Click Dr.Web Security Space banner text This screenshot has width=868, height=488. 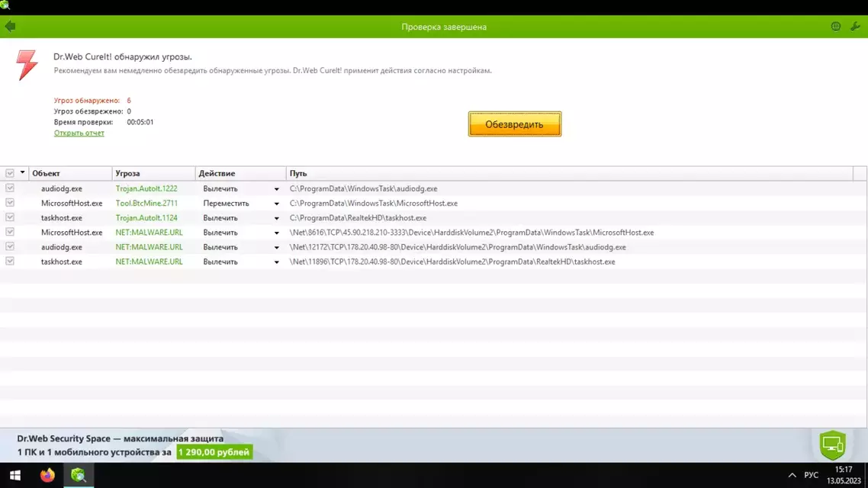(120, 438)
